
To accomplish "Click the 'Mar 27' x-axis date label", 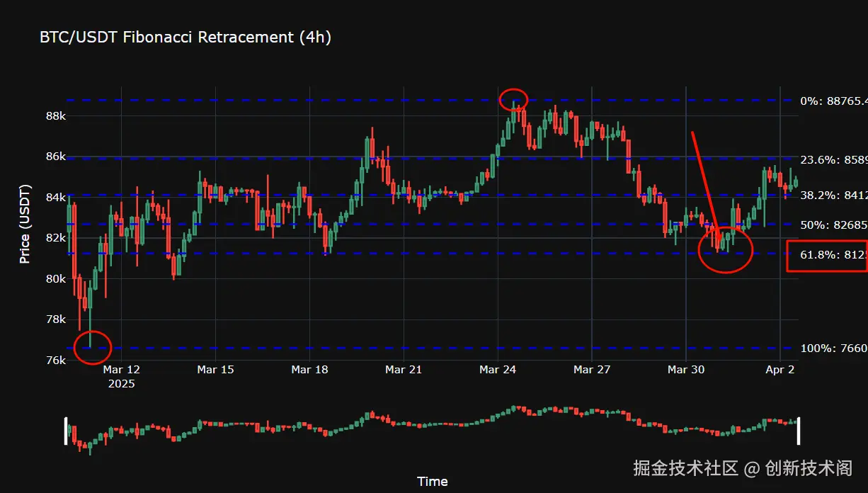I will (x=592, y=370).
